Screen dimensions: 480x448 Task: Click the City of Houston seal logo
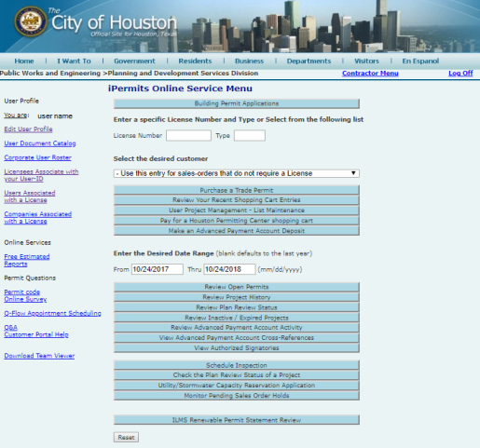coord(31,21)
